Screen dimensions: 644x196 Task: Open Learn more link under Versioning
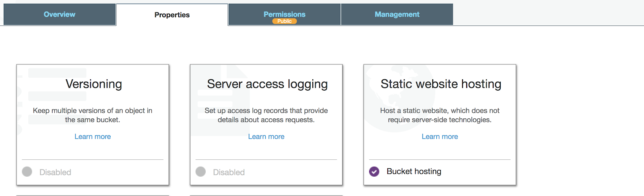[x=93, y=136]
